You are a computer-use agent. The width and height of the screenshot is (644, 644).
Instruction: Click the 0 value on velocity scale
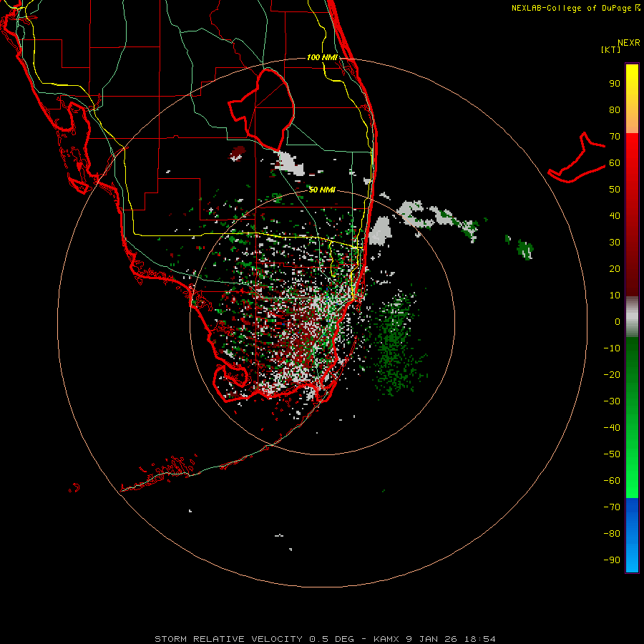pyautogui.click(x=618, y=321)
